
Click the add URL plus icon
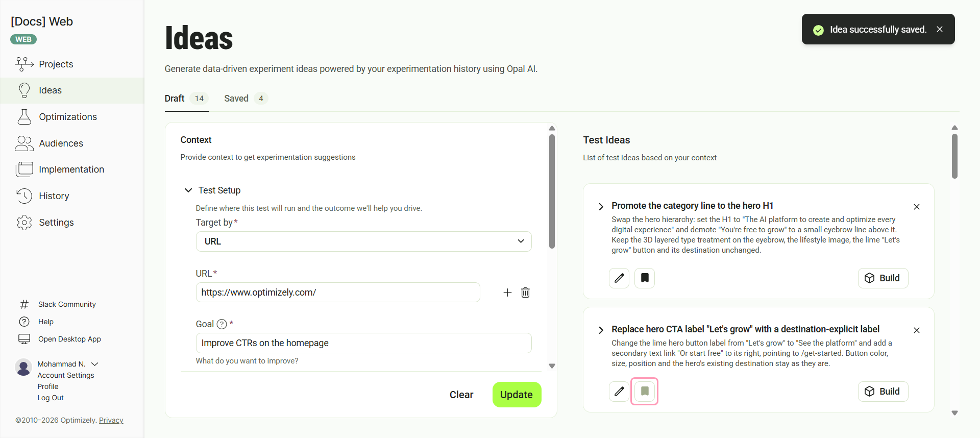click(x=507, y=293)
